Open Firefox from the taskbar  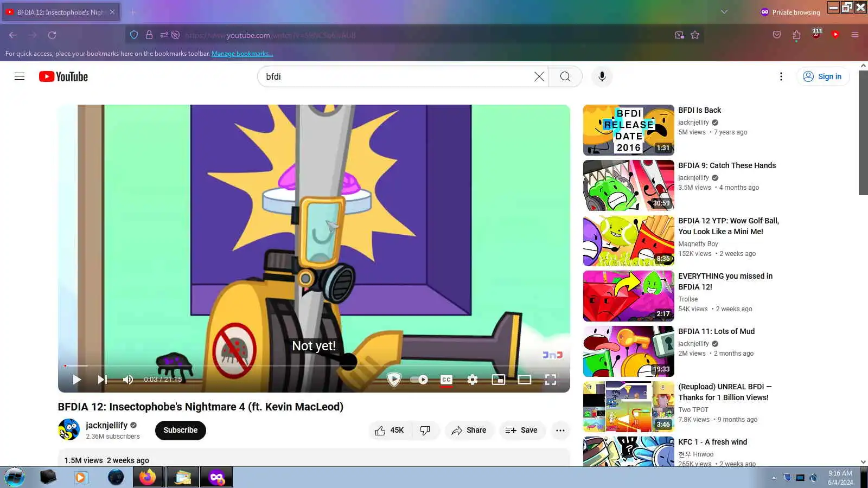click(148, 477)
